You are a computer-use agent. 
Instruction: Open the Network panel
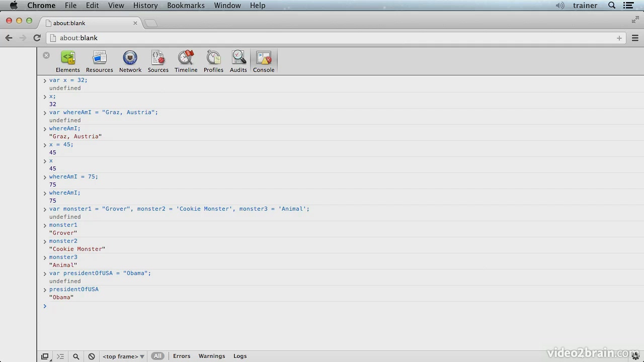click(130, 62)
